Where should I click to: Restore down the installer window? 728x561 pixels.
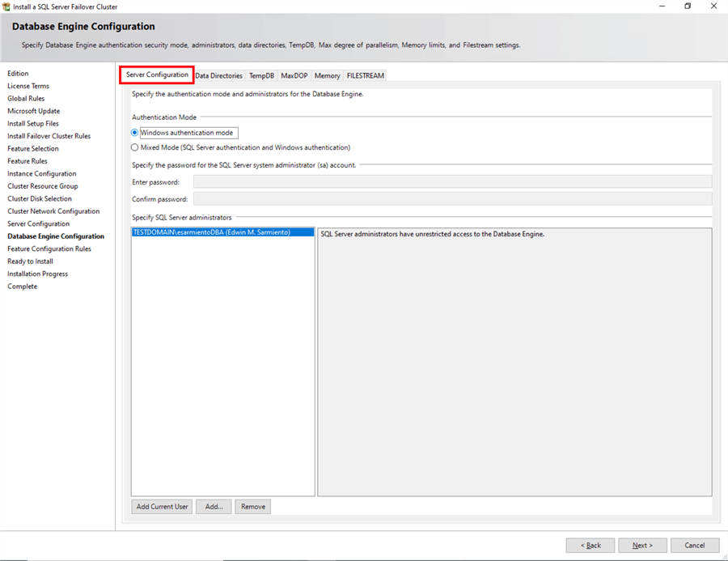pyautogui.click(x=688, y=6)
